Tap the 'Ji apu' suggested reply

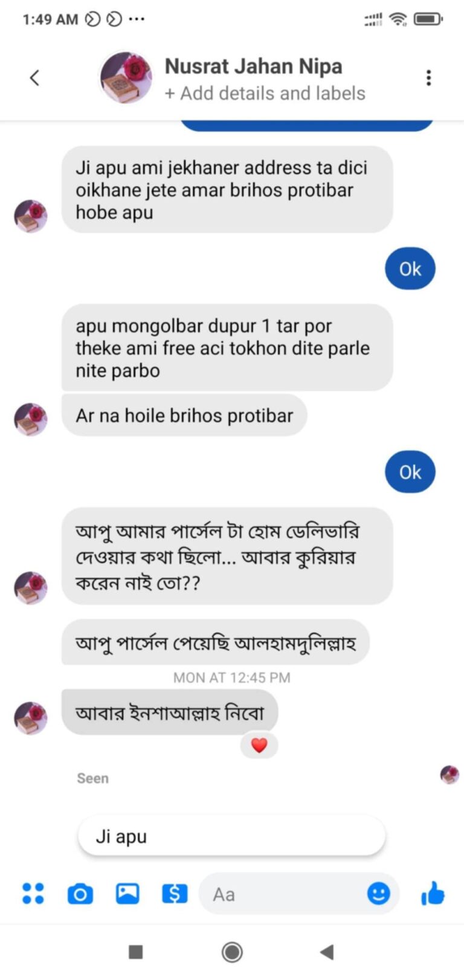[x=231, y=837]
